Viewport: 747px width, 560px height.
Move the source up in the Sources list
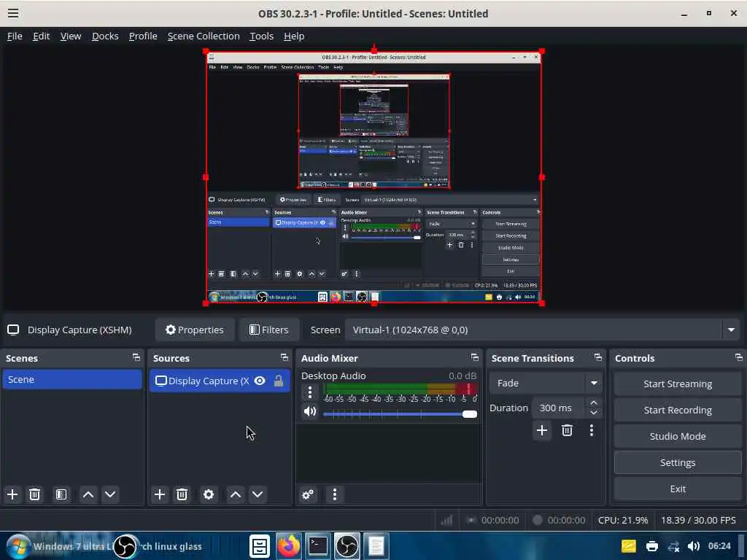[x=236, y=494]
